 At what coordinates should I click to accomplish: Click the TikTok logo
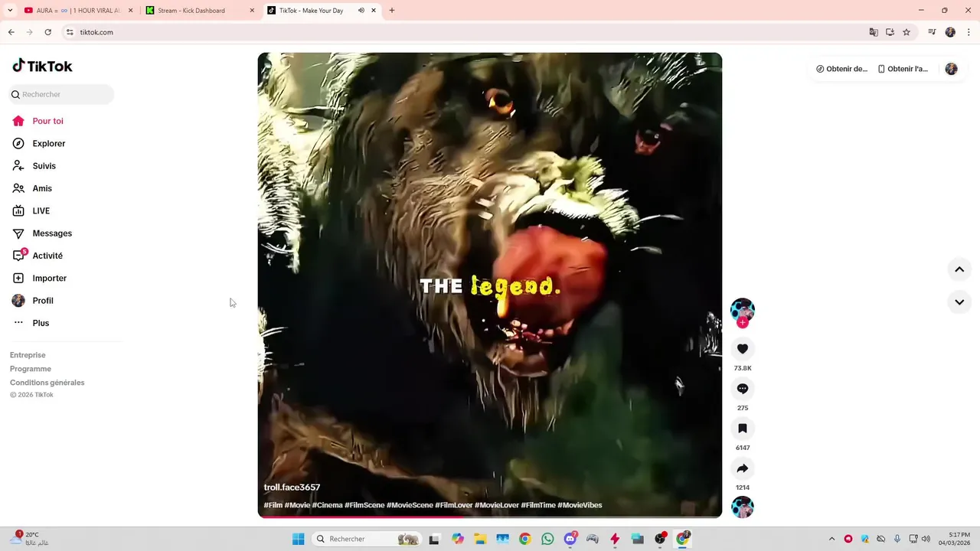tap(42, 66)
